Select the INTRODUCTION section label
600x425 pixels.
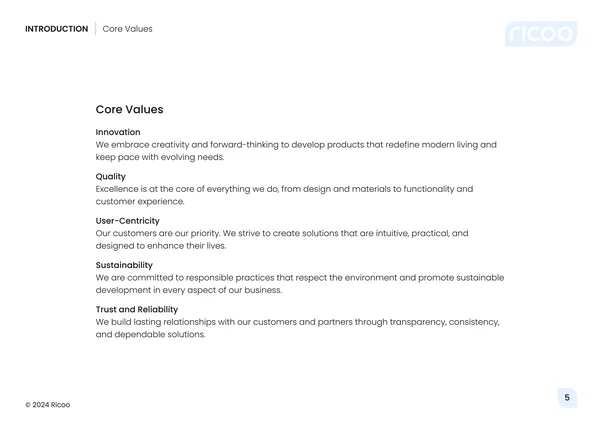point(57,29)
